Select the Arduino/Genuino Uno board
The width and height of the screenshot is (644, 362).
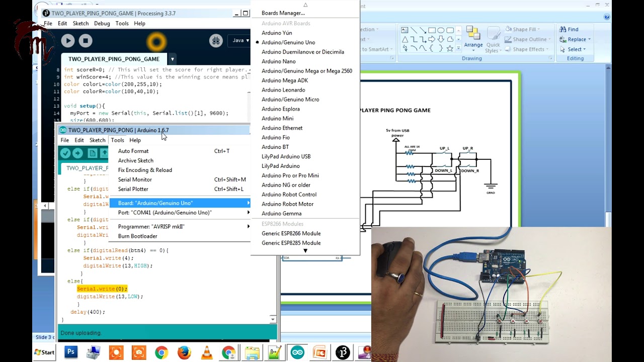click(305, 42)
